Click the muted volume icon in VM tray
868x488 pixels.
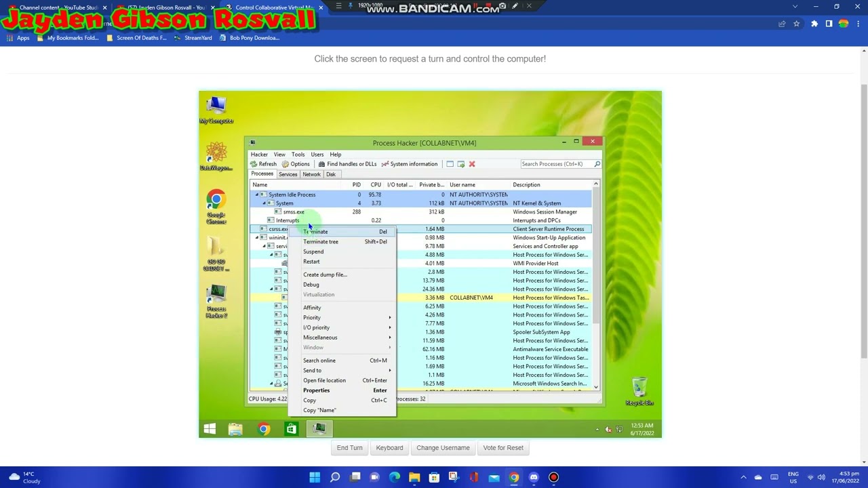[x=608, y=430]
